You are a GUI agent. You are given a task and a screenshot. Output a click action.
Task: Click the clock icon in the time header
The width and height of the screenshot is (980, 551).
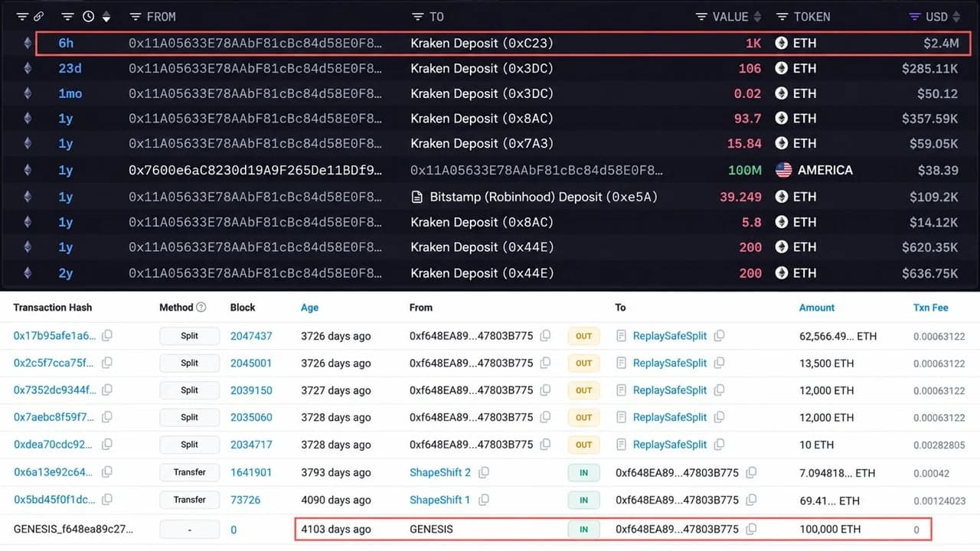(89, 17)
